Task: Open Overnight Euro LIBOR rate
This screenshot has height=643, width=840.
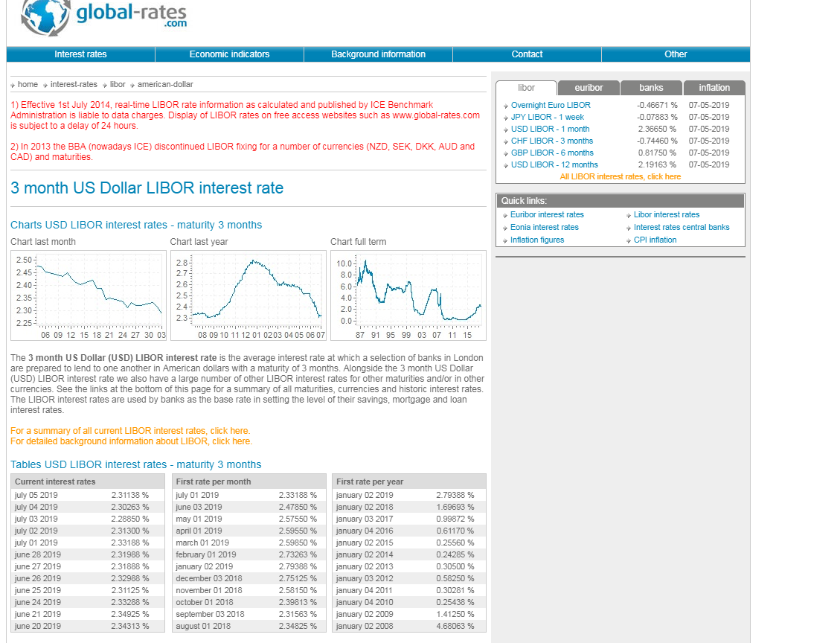Action: click(x=551, y=105)
